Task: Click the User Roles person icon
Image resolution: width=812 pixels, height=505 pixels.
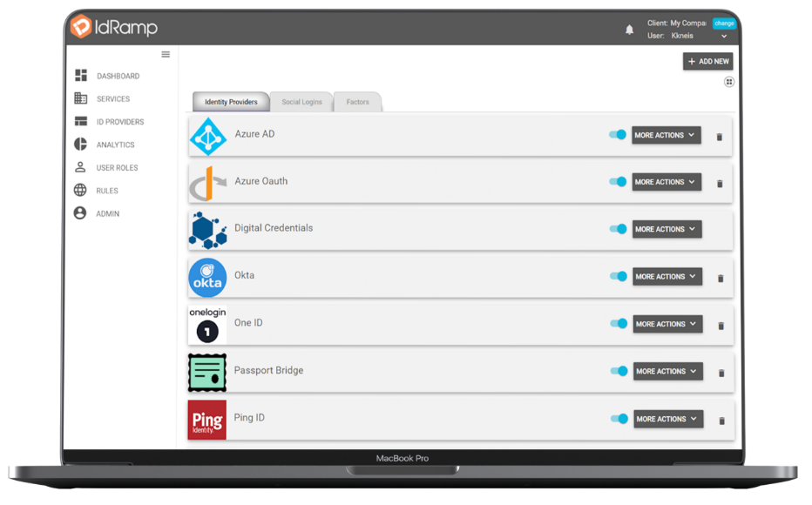Action: pos(80,167)
